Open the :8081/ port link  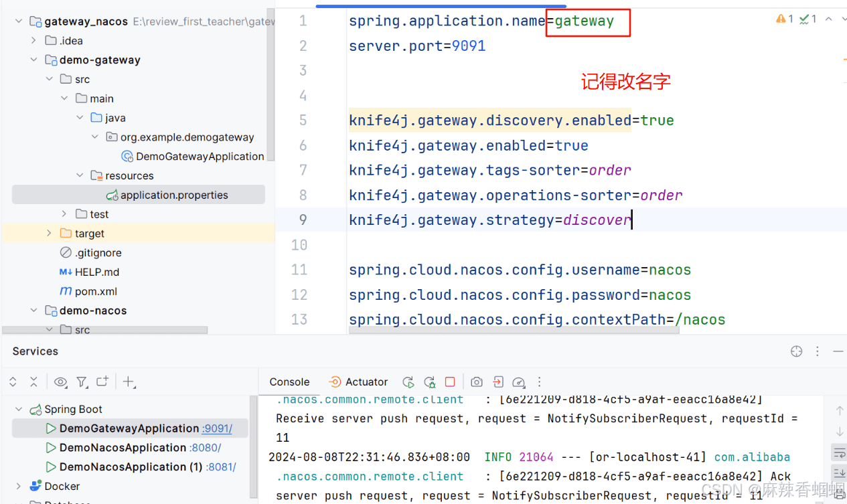coord(222,467)
